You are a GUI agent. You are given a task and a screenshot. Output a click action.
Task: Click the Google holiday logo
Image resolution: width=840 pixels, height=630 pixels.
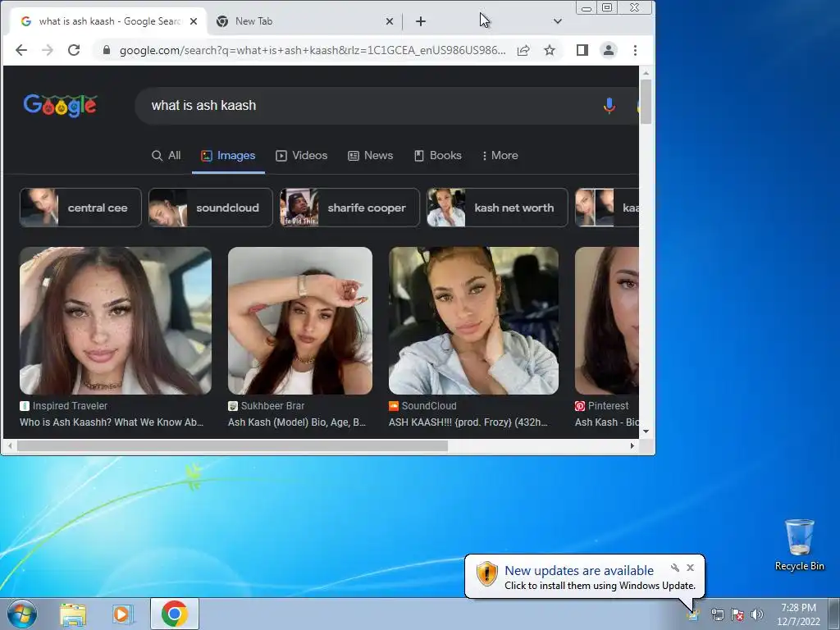[60, 106]
